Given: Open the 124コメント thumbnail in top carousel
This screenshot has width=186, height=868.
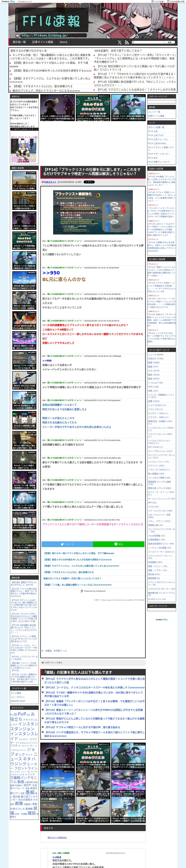Looking at the screenshot, I should (128, 107).
